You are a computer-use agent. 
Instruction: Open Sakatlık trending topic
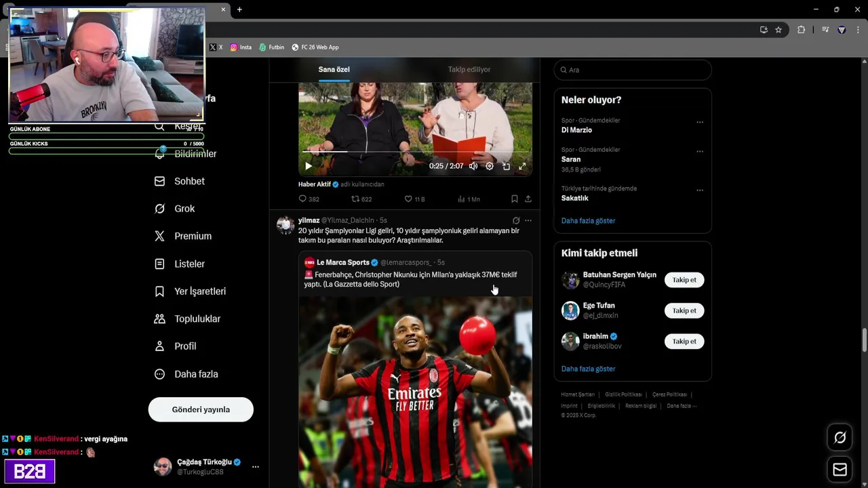click(x=575, y=198)
